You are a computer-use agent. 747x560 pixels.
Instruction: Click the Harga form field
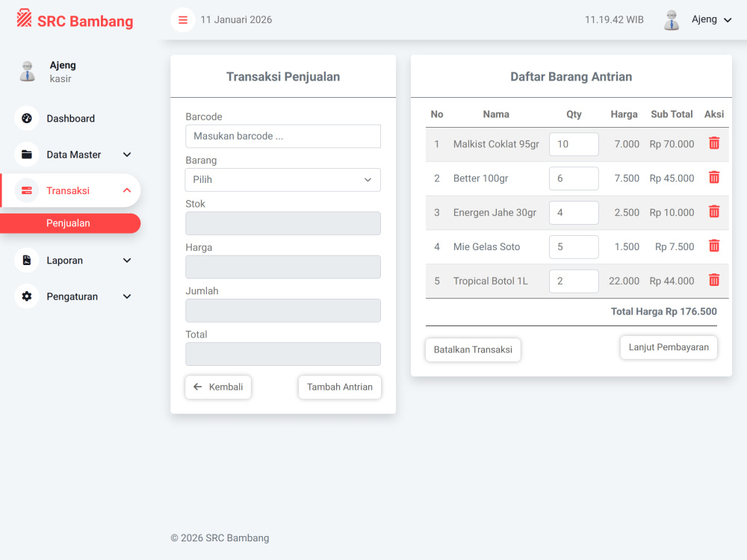(283, 267)
